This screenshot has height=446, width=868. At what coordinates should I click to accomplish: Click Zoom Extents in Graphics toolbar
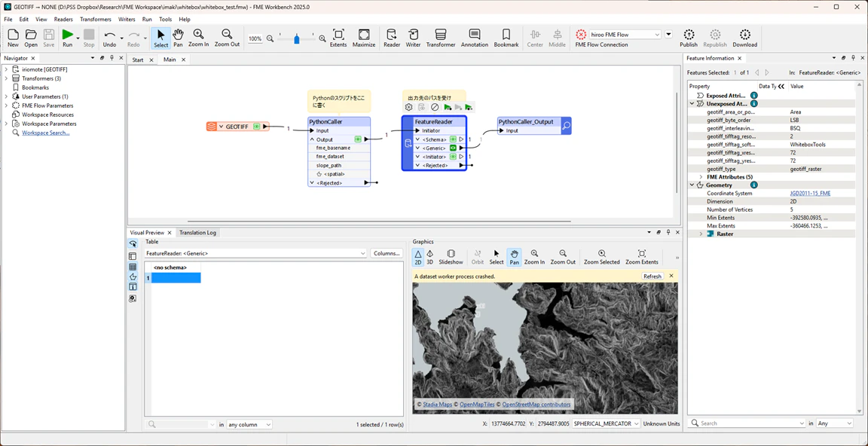[642, 256]
